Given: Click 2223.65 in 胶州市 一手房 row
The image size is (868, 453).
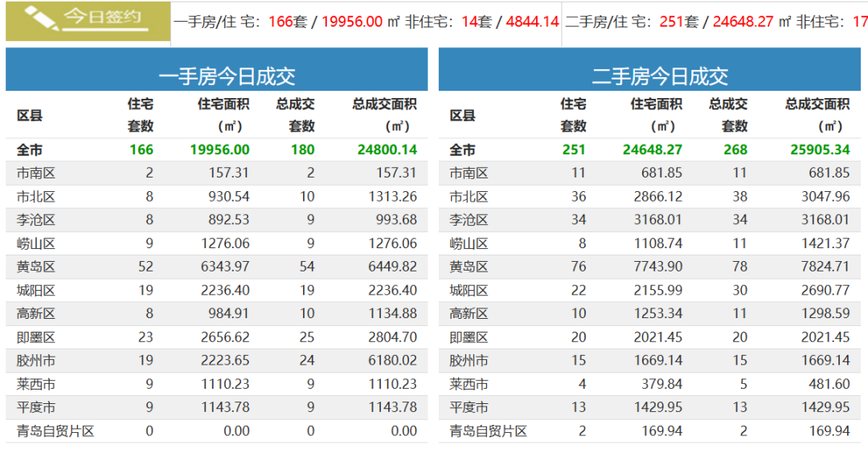Looking at the screenshot, I should click(225, 361).
